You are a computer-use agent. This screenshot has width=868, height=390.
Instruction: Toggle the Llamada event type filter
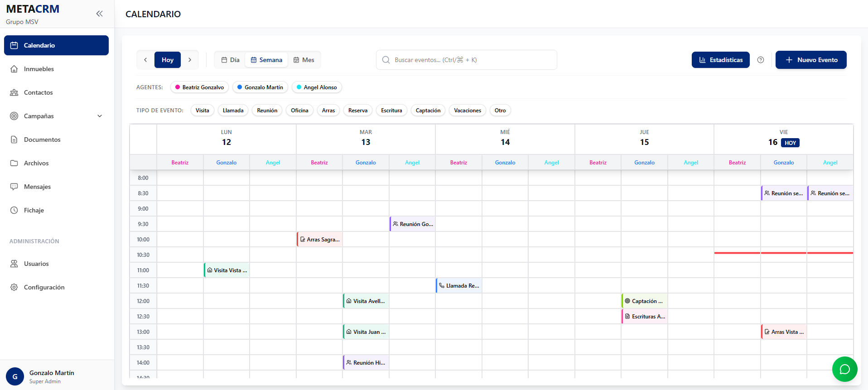coord(233,111)
